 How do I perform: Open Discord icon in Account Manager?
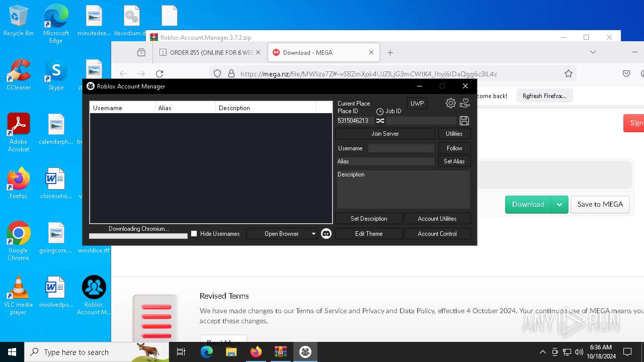click(x=326, y=233)
